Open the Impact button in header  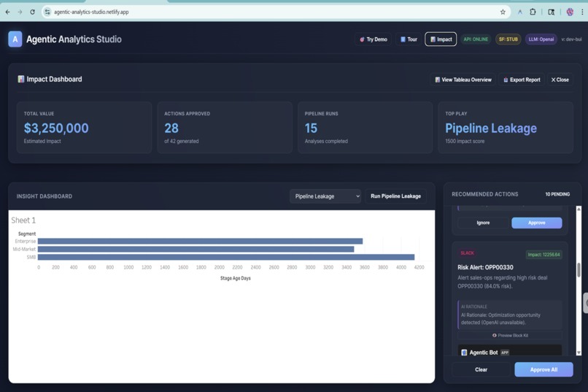coord(441,39)
